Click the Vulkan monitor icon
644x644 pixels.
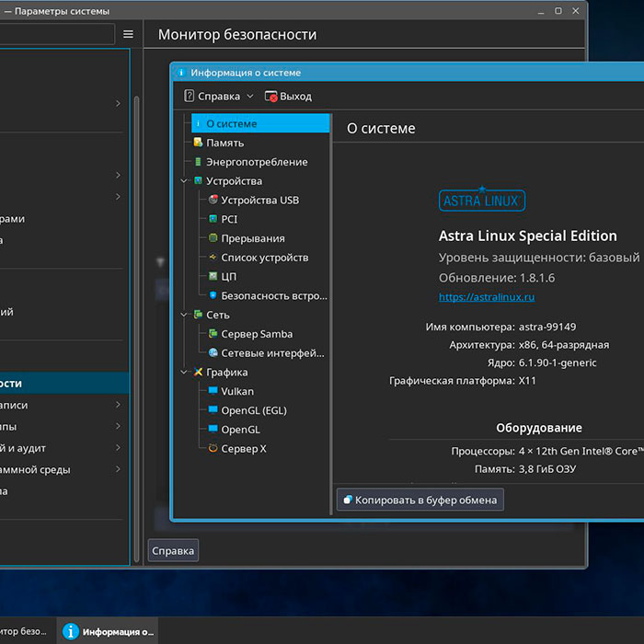coord(213,391)
